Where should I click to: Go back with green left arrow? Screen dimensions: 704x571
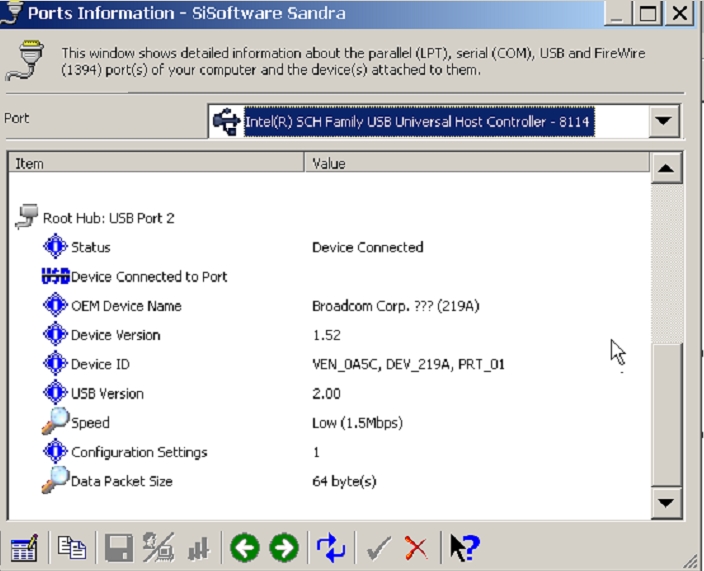[x=245, y=548]
